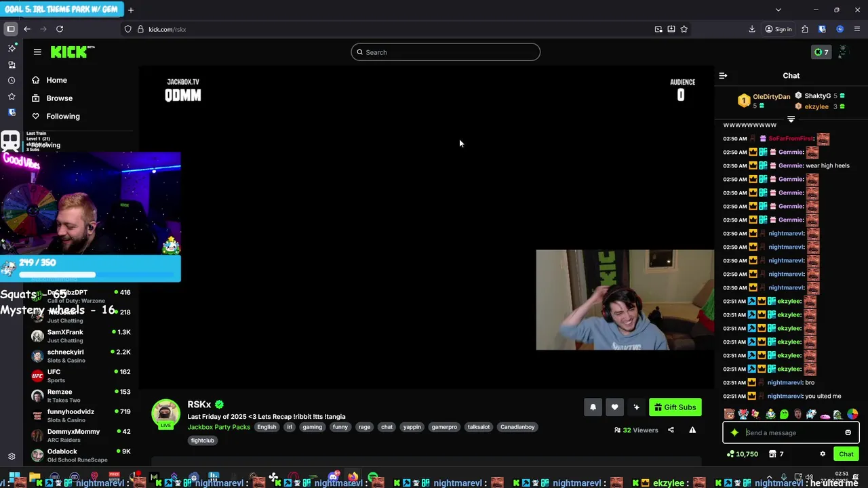868x488 pixels.
Task: Open Remzee channel in sidebar
Action: (x=81, y=396)
